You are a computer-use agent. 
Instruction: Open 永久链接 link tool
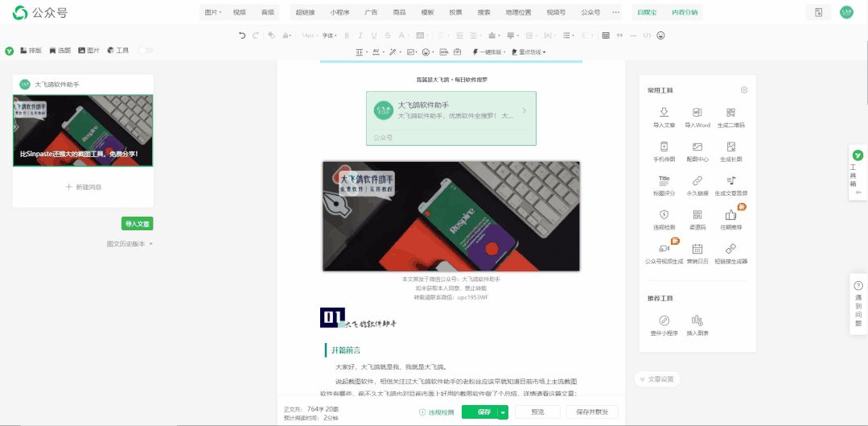(x=697, y=186)
